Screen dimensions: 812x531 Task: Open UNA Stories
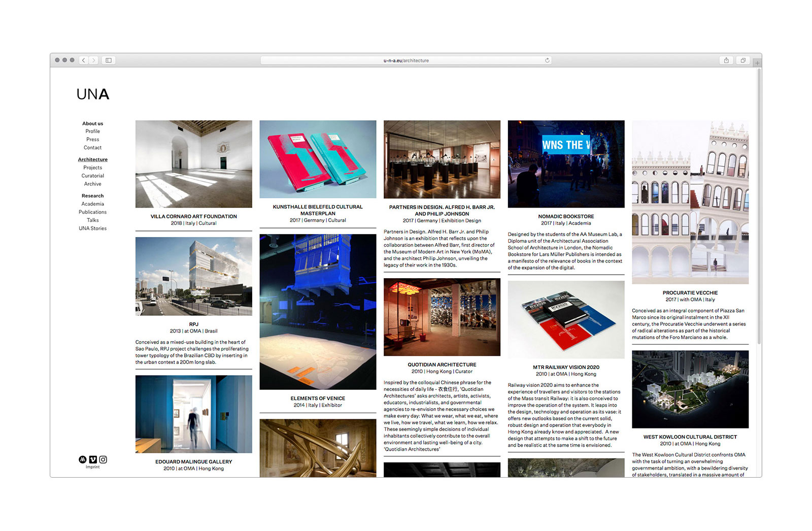pyautogui.click(x=93, y=228)
